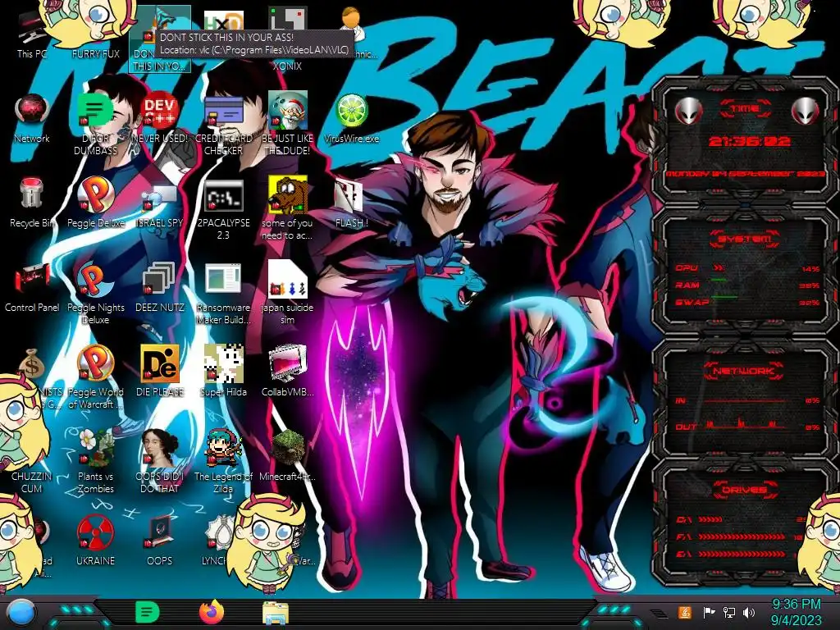Click the CPU usage row in widget
The image size is (840, 630).
click(x=746, y=268)
